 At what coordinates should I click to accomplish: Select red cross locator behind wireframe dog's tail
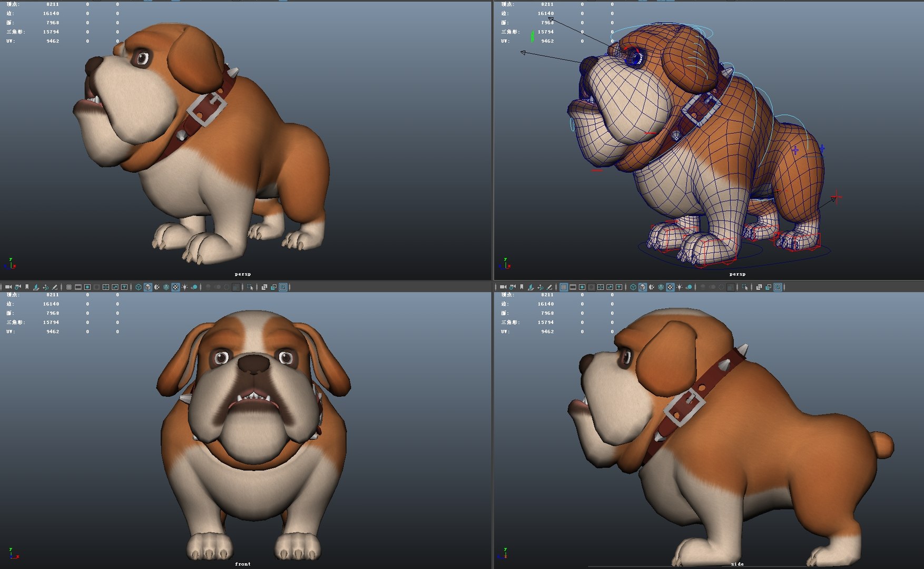(836, 198)
